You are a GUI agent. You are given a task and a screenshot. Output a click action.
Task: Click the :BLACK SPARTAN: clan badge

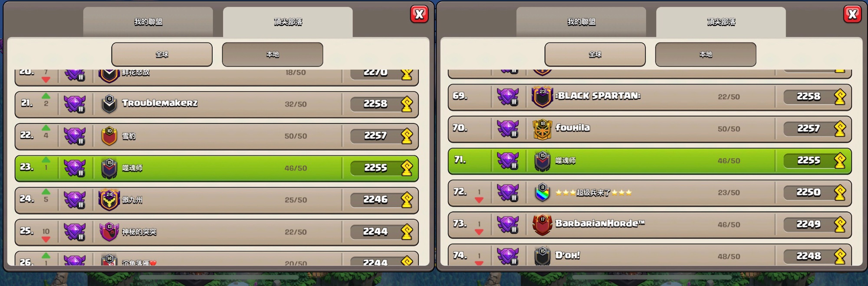click(x=542, y=97)
